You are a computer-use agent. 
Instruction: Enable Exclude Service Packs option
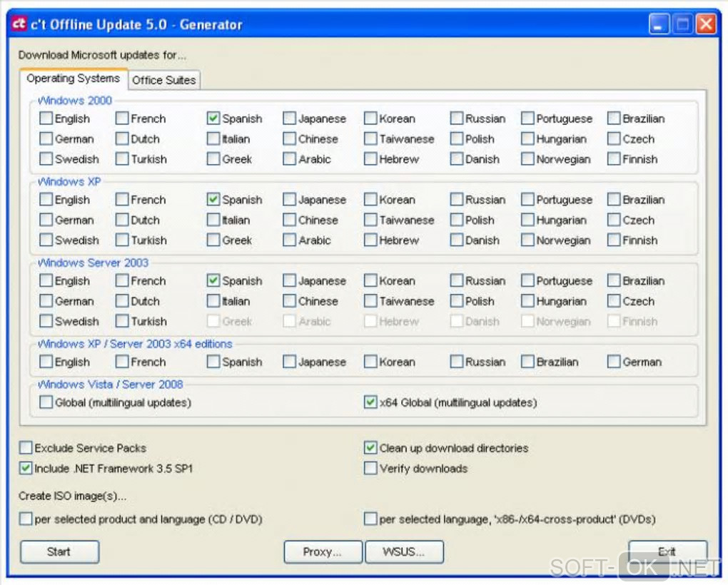tap(26, 448)
